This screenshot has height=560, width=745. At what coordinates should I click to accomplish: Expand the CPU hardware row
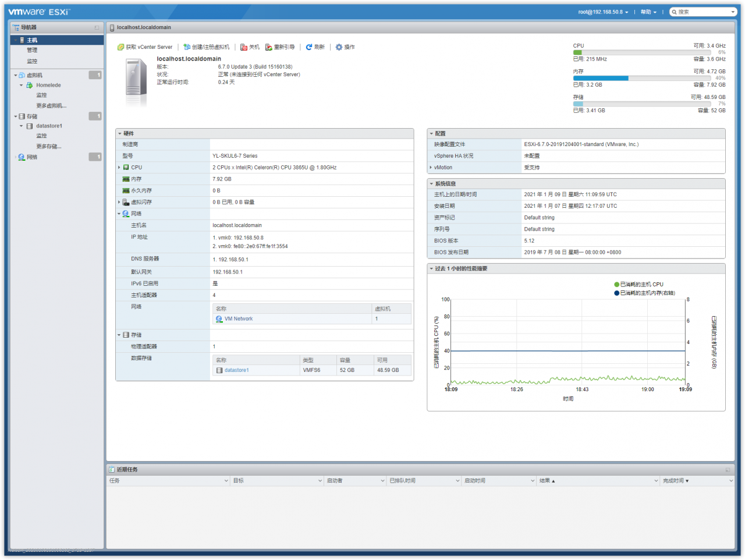[x=119, y=168]
